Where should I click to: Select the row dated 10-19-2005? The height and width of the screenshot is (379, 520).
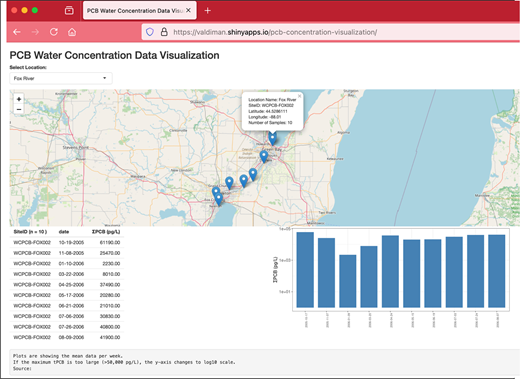click(x=67, y=242)
